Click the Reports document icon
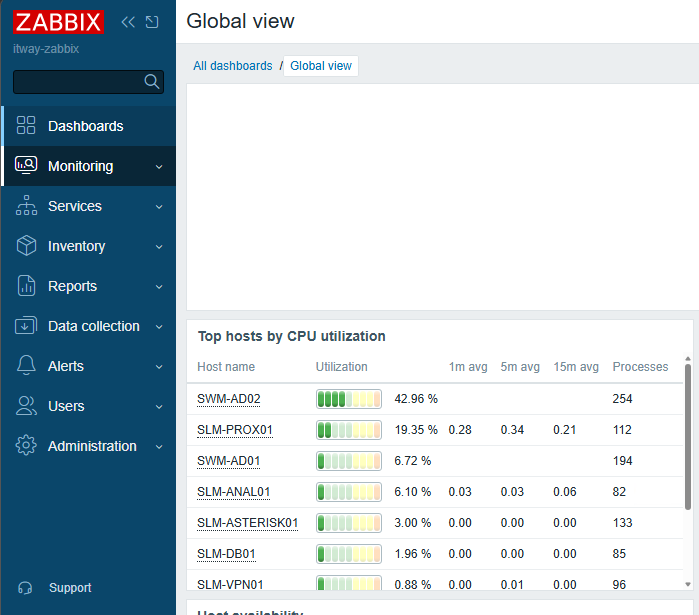The image size is (699, 615). (26, 286)
